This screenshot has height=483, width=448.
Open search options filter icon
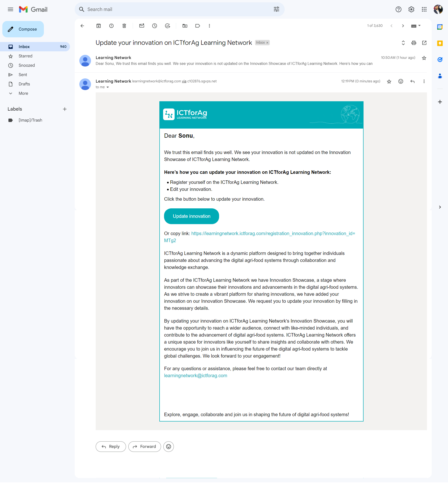(x=276, y=10)
